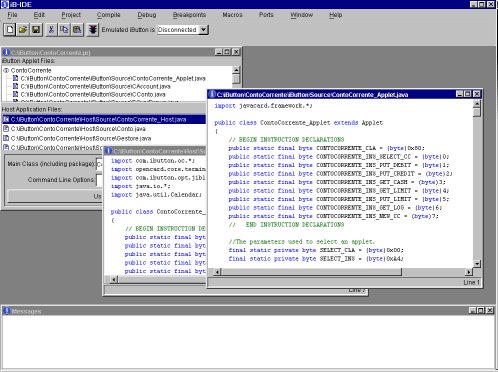The height and width of the screenshot is (372, 498).
Task: Click the Main Class input field
Action: point(99,164)
